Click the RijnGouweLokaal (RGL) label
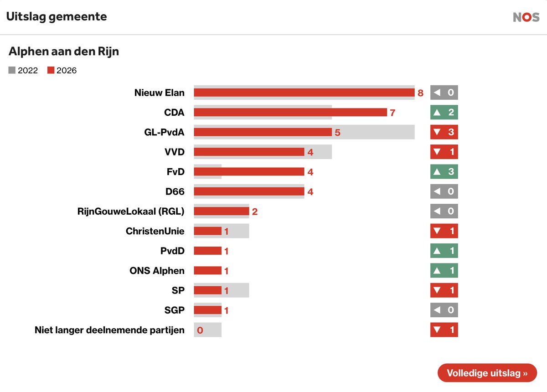547x392 pixels. click(x=131, y=211)
